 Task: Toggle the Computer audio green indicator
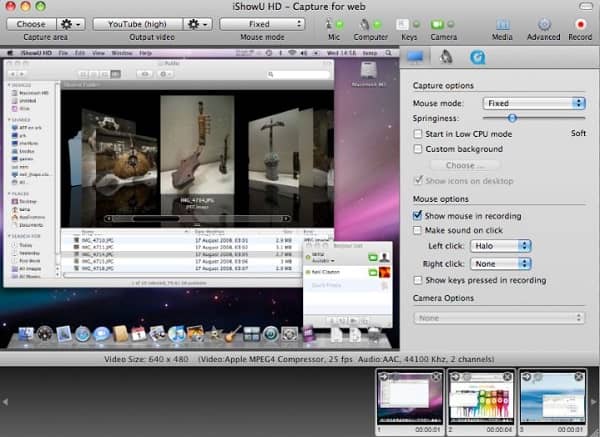coord(377,24)
